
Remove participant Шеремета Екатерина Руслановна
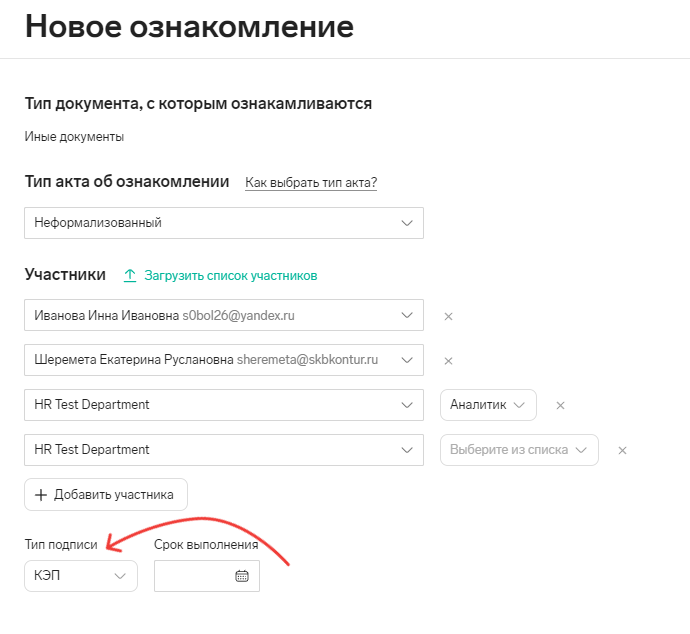tap(448, 361)
